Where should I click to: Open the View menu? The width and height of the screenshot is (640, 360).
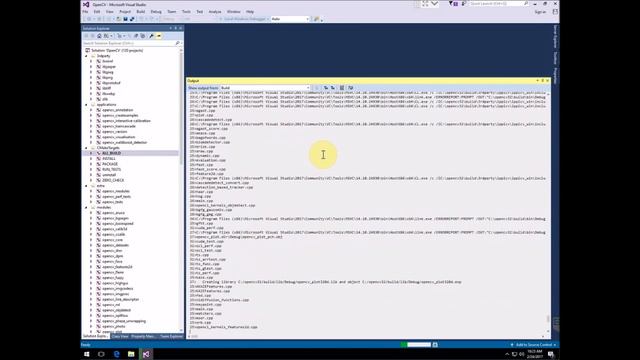tap(109, 12)
